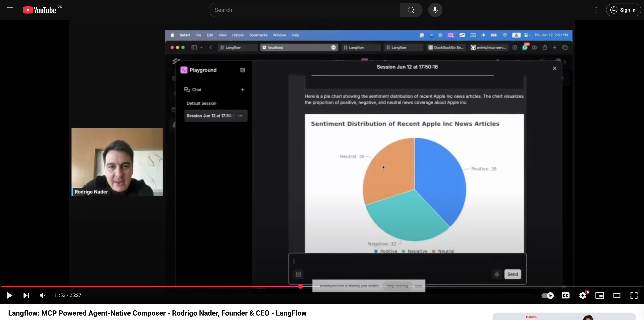Switch to miniplayer mode
The image size is (644, 320).
click(x=600, y=296)
